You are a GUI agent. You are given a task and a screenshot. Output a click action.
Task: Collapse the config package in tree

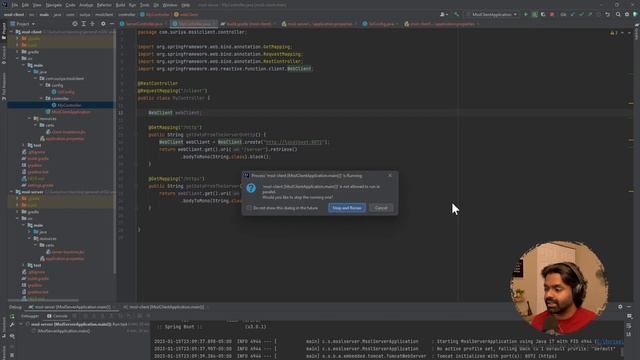click(41, 85)
